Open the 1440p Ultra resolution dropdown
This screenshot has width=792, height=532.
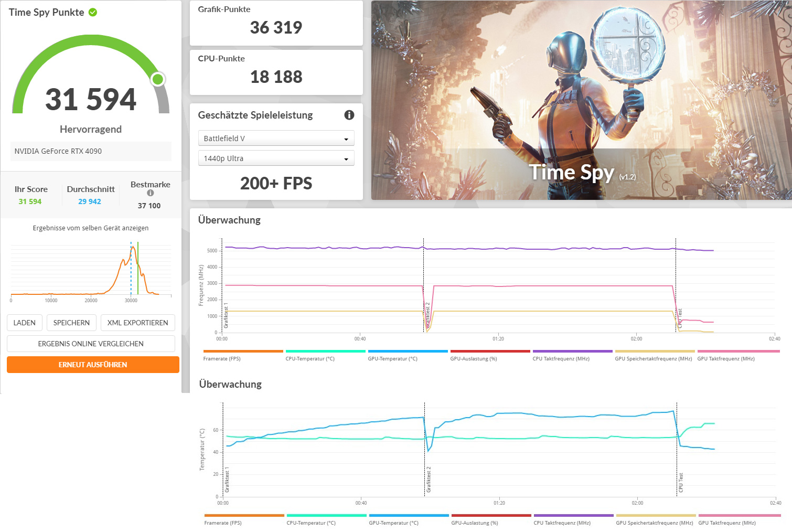tap(276, 158)
